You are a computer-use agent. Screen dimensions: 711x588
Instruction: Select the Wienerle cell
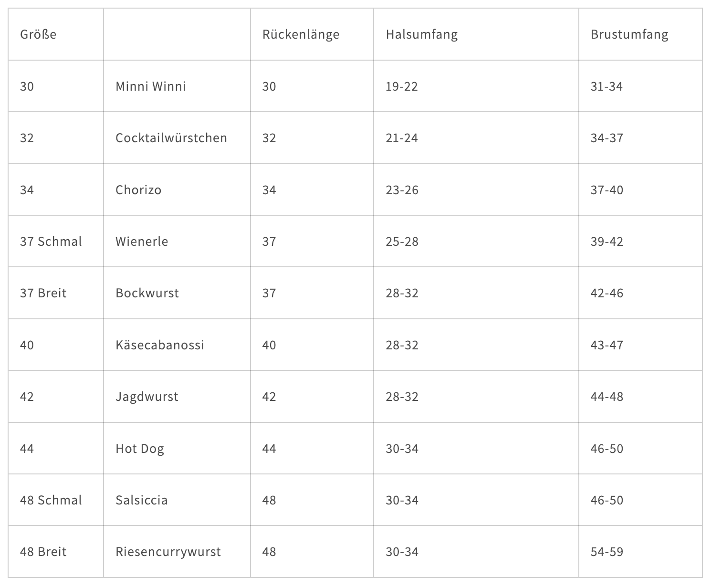coord(177,241)
